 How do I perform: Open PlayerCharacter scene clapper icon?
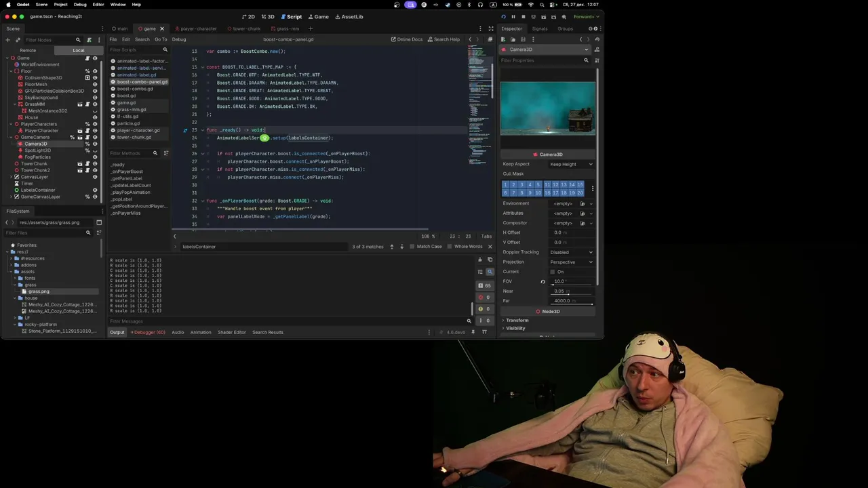pyautogui.click(x=80, y=131)
